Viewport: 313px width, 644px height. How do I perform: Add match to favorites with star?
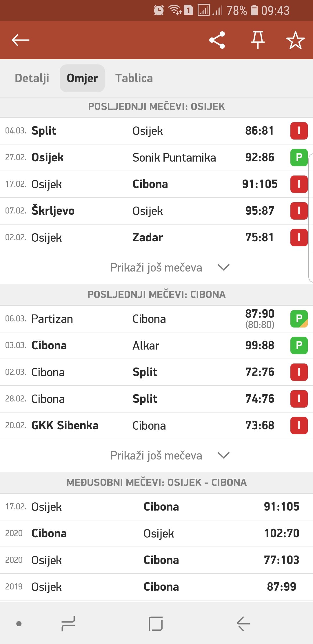(295, 40)
